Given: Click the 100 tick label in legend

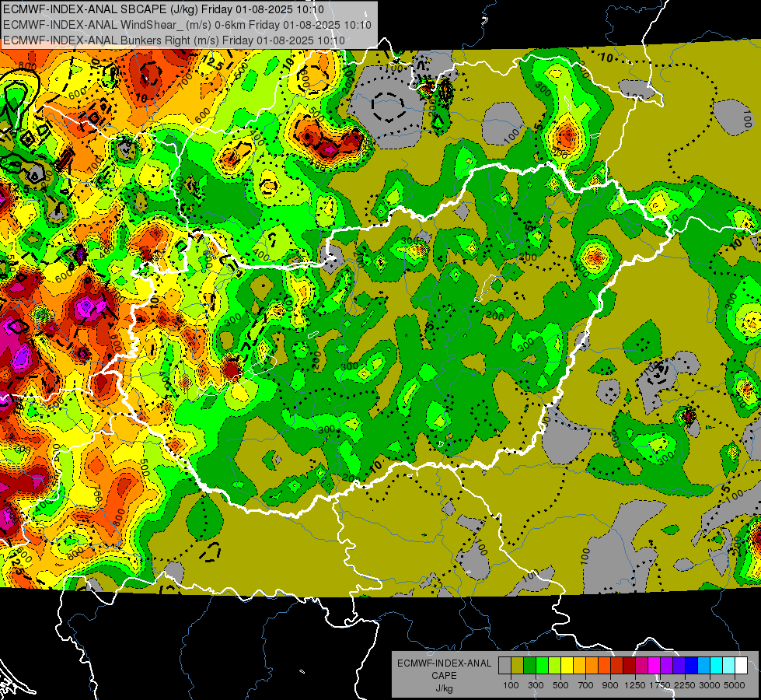Looking at the screenshot, I should tap(511, 685).
